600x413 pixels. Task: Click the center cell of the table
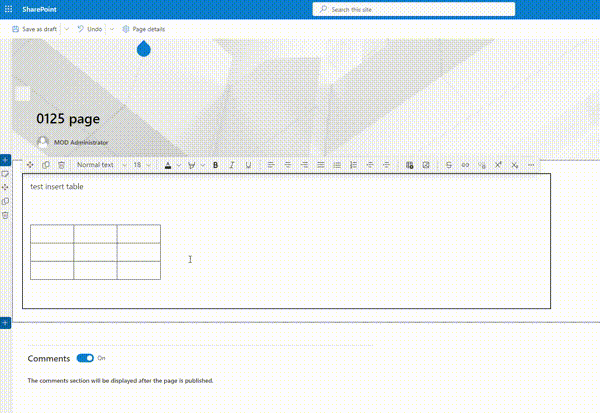[x=95, y=252]
